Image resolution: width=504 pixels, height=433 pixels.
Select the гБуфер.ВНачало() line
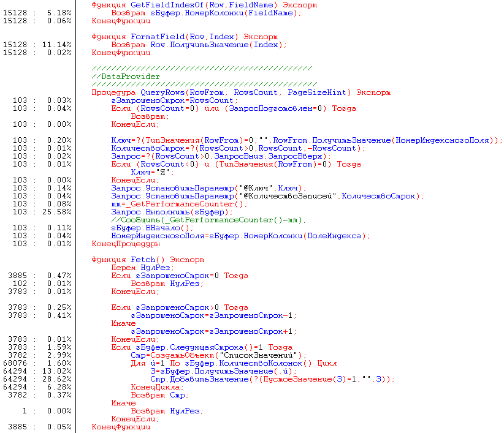(152, 228)
